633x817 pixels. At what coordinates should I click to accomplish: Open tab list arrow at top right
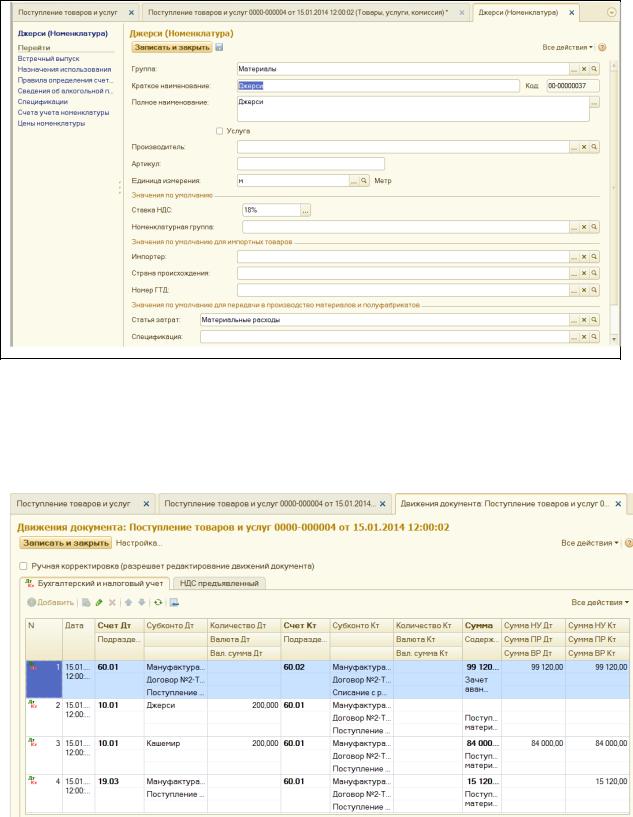612,13
